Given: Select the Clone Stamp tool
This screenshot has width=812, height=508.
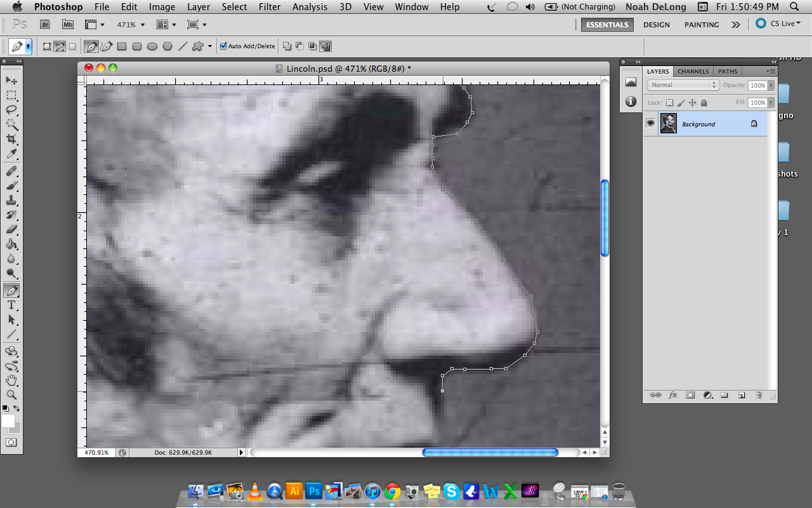Looking at the screenshot, I should pyautogui.click(x=11, y=201).
